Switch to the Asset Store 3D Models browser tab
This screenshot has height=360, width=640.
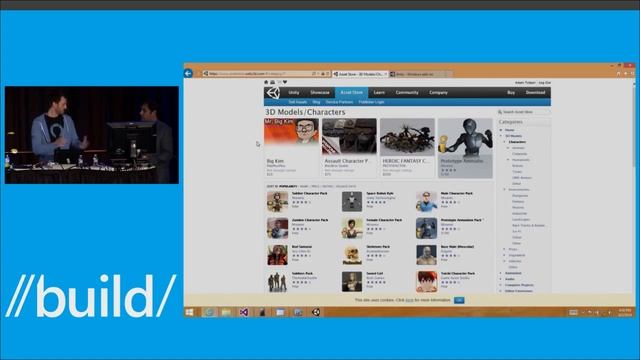click(361, 74)
